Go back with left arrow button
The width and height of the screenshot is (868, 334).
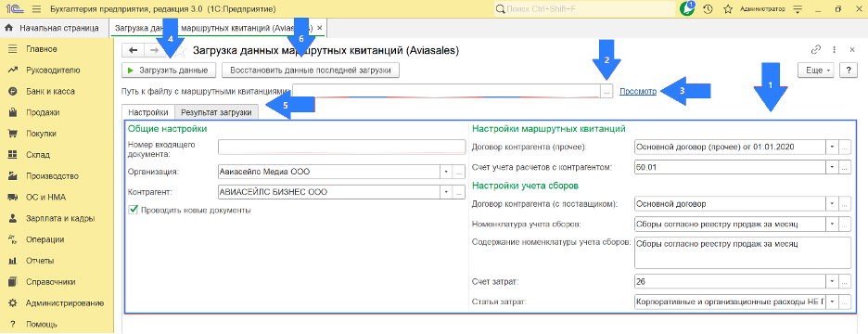[x=133, y=50]
